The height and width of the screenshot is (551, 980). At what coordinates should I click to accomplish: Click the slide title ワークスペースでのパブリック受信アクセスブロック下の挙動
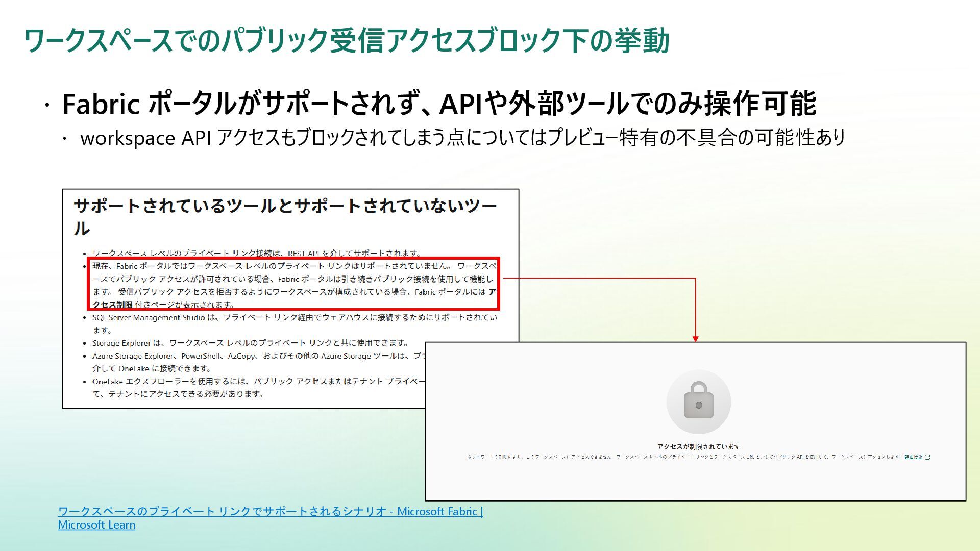(347, 41)
